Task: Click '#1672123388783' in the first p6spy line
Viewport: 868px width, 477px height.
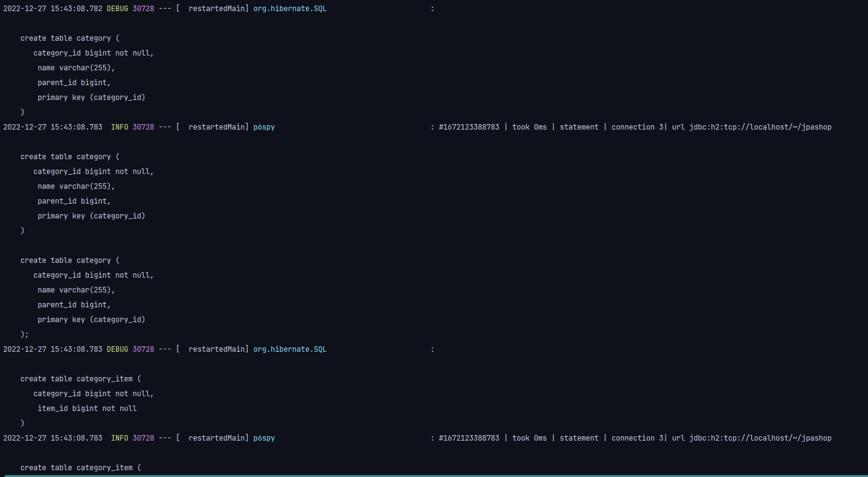Action: pyautogui.click(x=469, y=127)
